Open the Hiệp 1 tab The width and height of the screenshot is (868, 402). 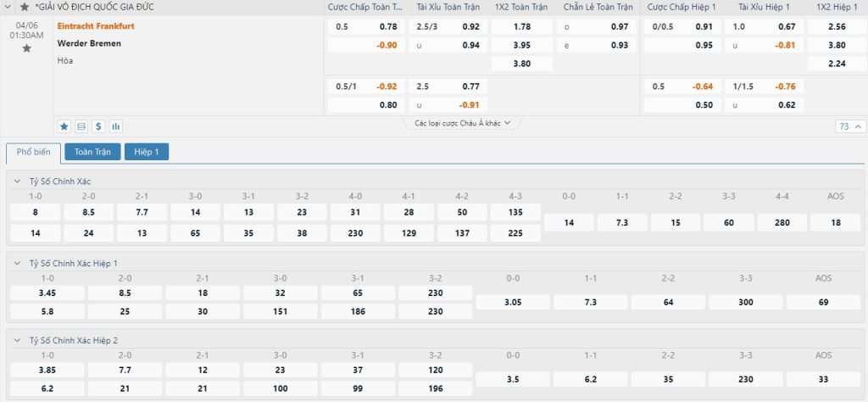point(147,152)
